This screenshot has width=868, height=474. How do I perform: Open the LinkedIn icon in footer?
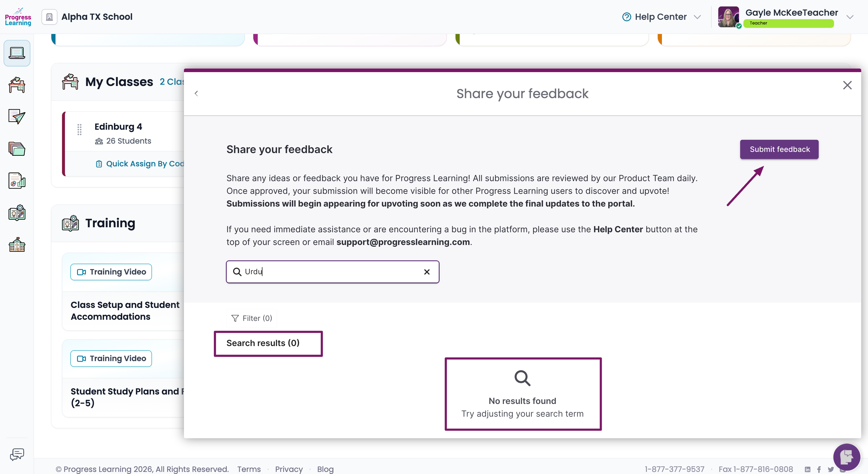(x=807, y=469)
